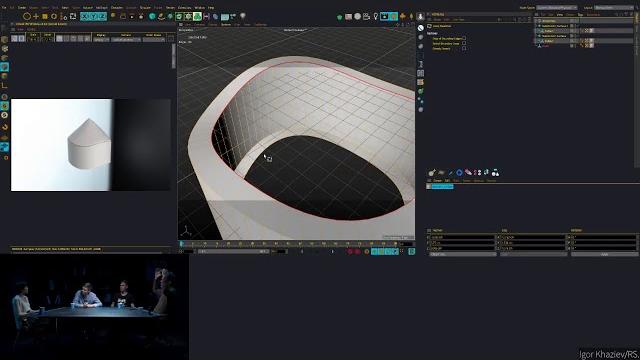Open the Display dropdown in left panel
This screenshot has height=360, width=640.
coord(101,39)
